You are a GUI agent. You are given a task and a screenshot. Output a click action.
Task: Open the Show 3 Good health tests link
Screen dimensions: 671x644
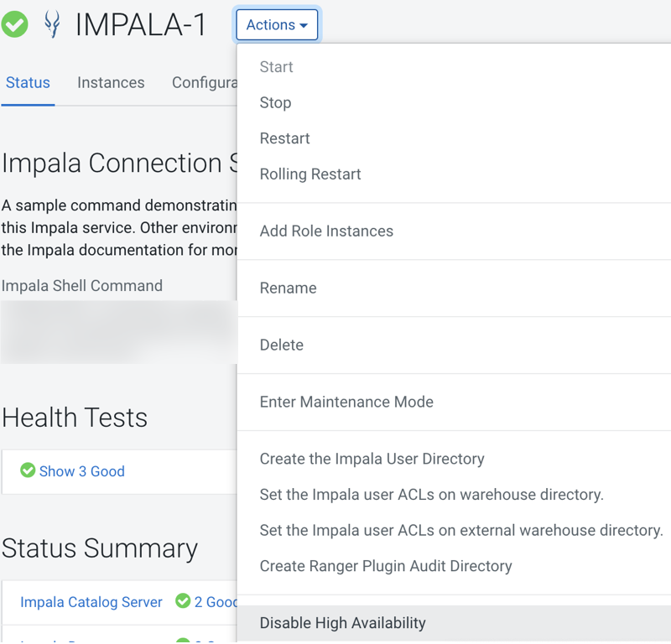click(81, 471)
